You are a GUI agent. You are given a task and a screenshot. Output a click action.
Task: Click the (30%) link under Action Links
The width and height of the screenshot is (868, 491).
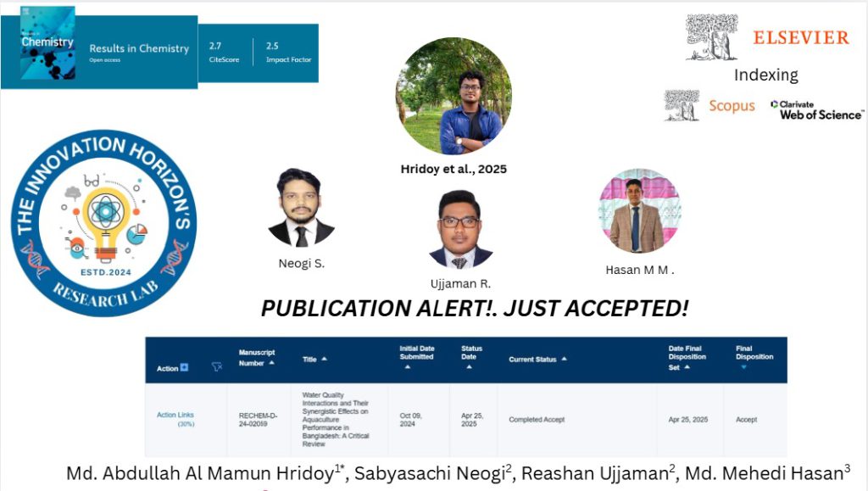coord(186,424)
